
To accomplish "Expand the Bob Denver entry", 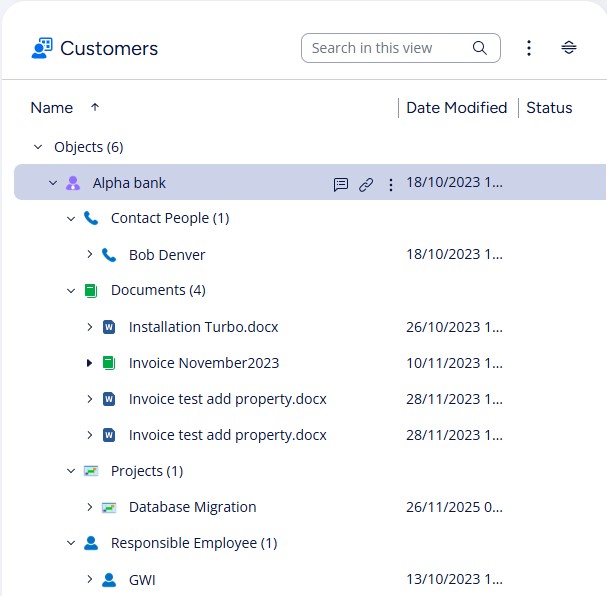I will pyautogui.click(x=89, y=255).
